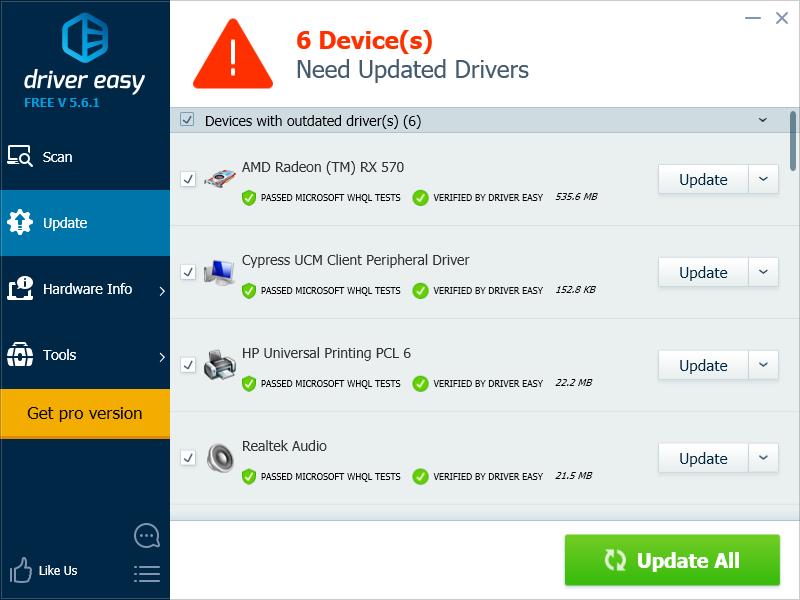Click the 'Realtek Audio' device name

click(x=284, y=446)
